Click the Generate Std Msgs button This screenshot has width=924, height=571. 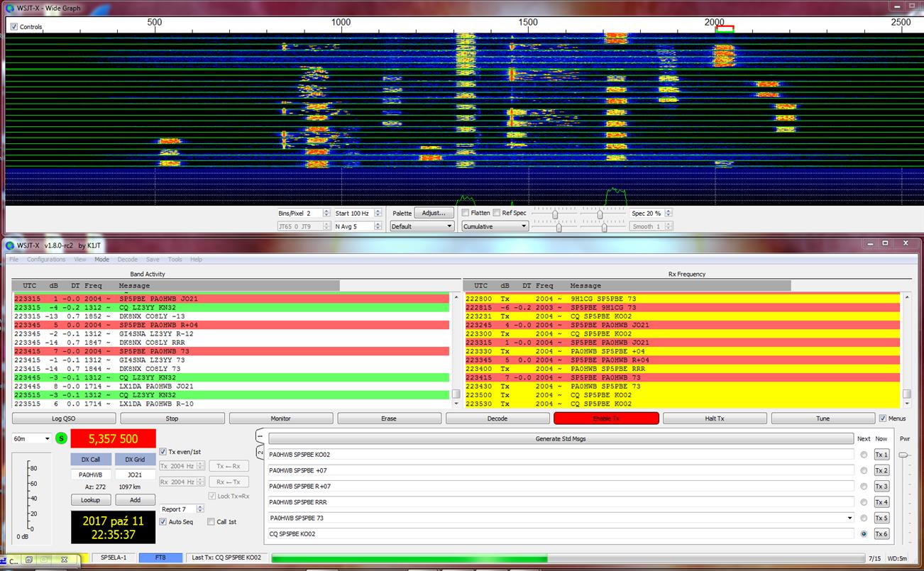click(561, 438)
